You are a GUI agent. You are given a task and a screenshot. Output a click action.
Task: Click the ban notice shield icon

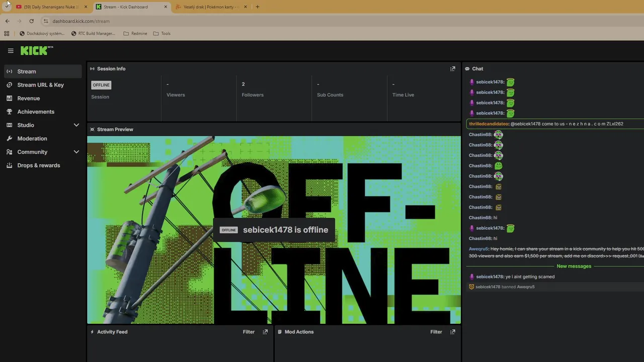pyautogui.click(x=471, y=287)
